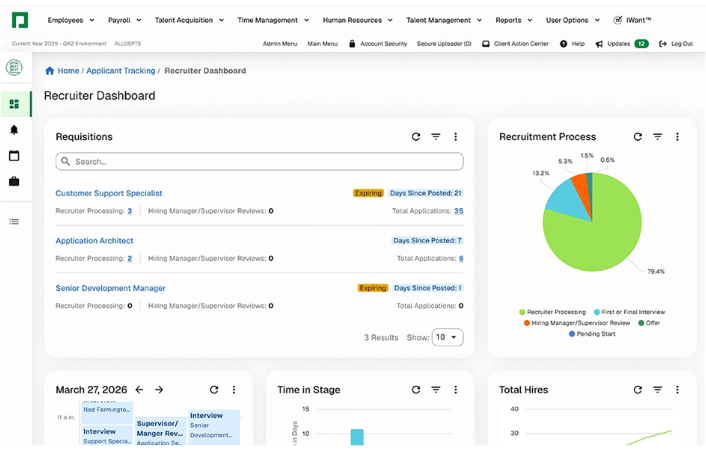
Task: Open Application Architect requisition
Action: point(95,241)
